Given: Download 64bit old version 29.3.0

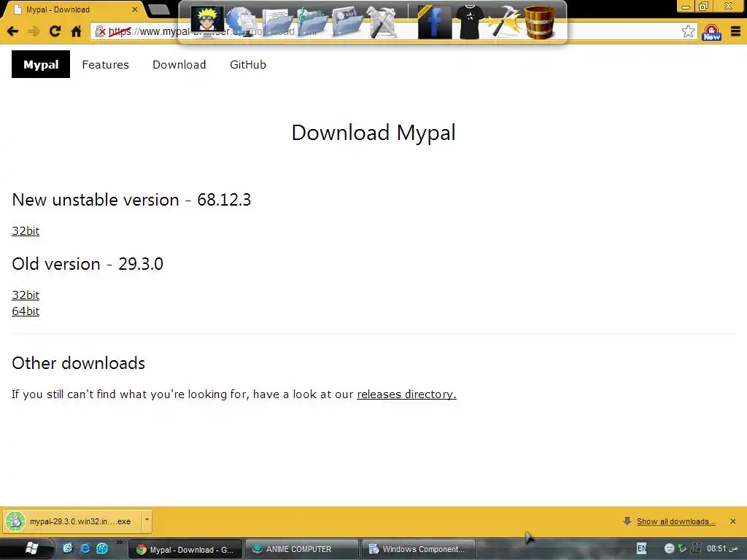Looking at the screenshot, I should [x=26, y=311].
